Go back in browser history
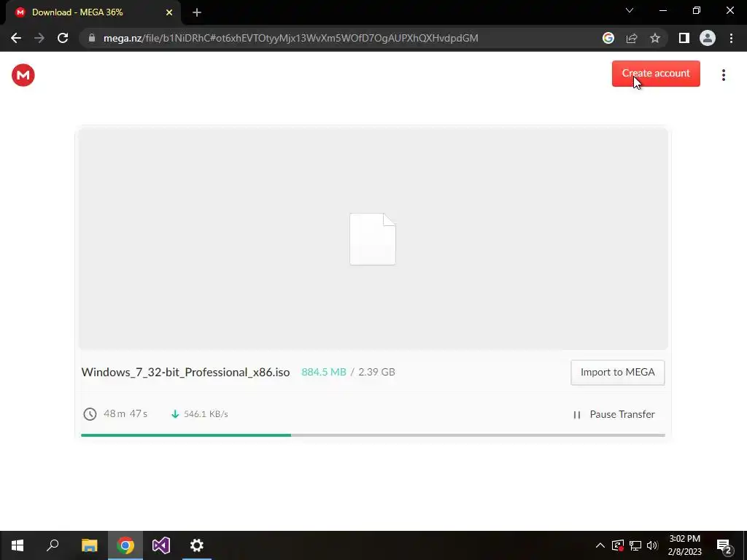 (16, 38)
